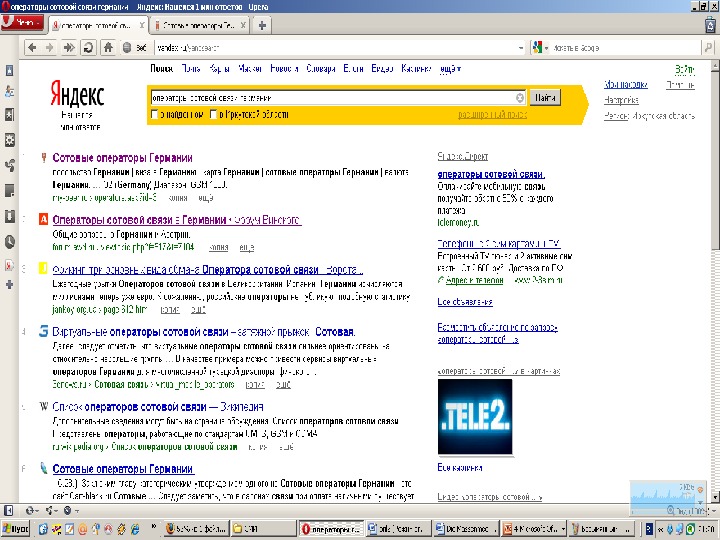720x540 pixels.
Task: Open Видео in Yandex top menu
Action: (x=382, y=69)
